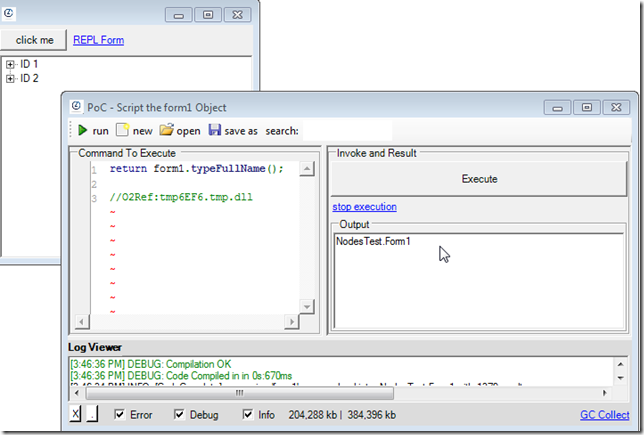Click the 'Log Viewer' heading
This screenshot has width=644, height=435.
click(x=95, y=348)
